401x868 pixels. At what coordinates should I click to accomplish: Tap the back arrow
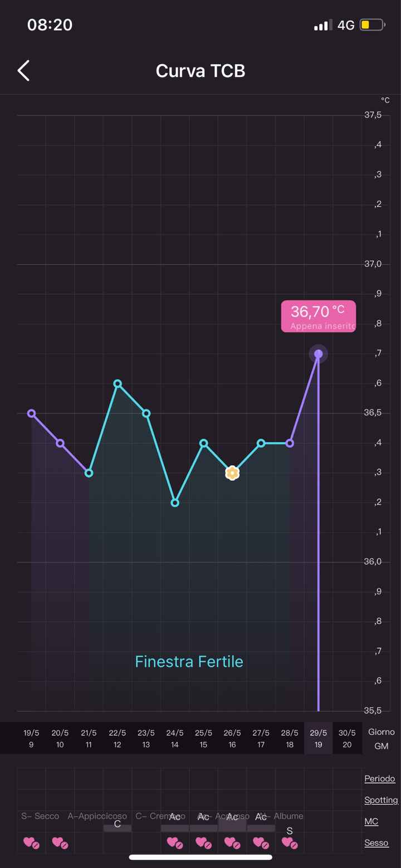click(23, 71)
